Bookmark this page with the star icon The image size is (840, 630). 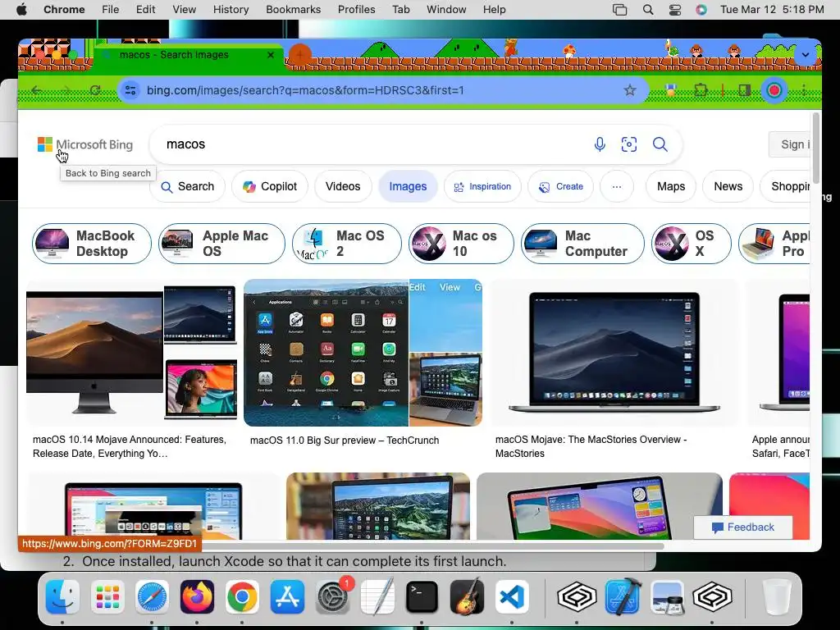click(x=629, y=90)
